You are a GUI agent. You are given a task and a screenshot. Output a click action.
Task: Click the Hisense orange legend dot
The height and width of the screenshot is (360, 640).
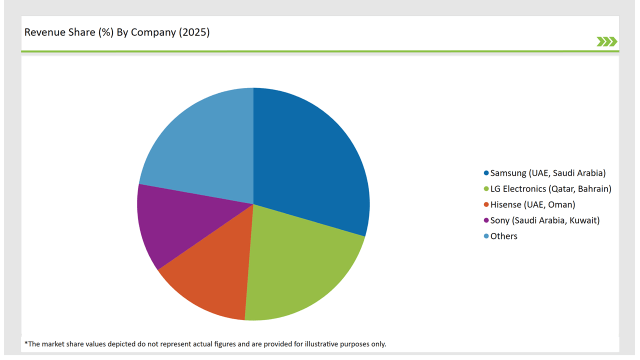pos(486,204)
